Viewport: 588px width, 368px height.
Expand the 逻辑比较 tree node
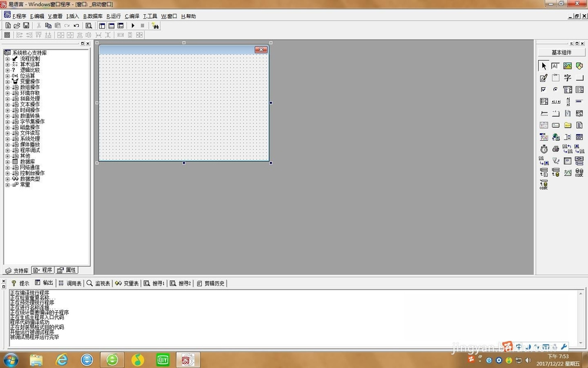(8, 70)
